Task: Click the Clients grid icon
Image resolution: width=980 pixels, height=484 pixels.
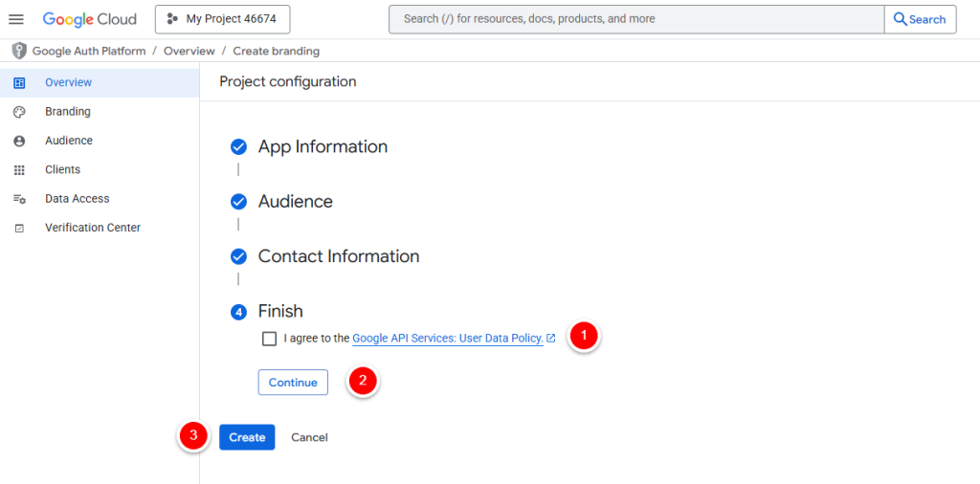Action: click(x=19, y=170)
